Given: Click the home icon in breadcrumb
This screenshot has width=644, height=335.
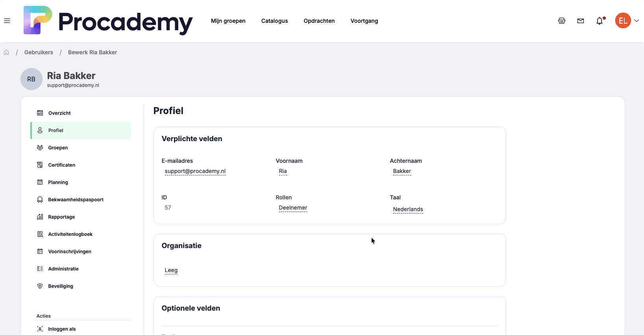Looking at the screenshot, I should 6,52.
